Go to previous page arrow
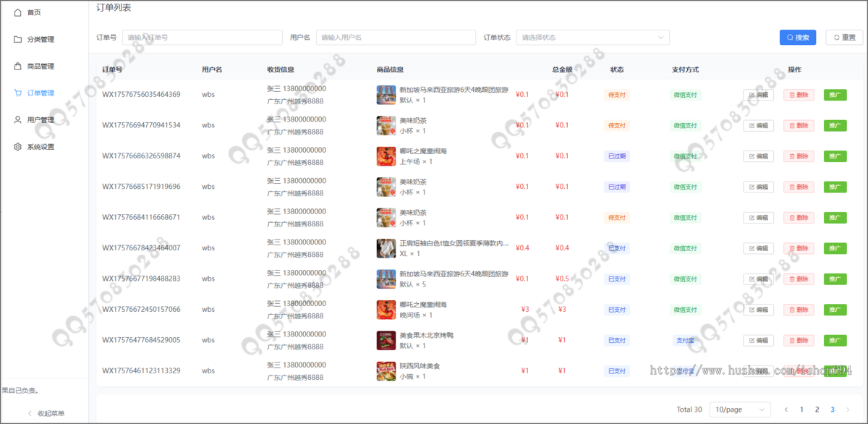Viewport: 868px width, 424px height. pyautogui.click(x=786, y=410)
